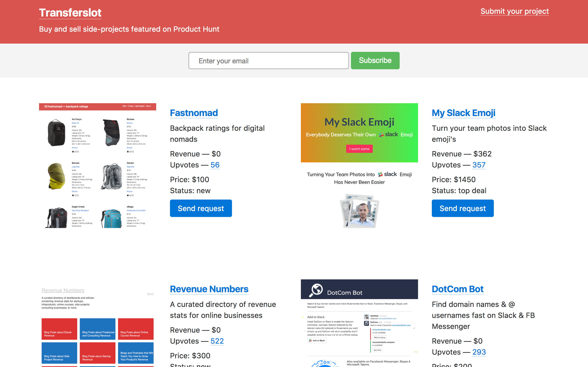The image size is (588, 367).
Task: Focus the Enter your email field
Action: coord(269,61)
